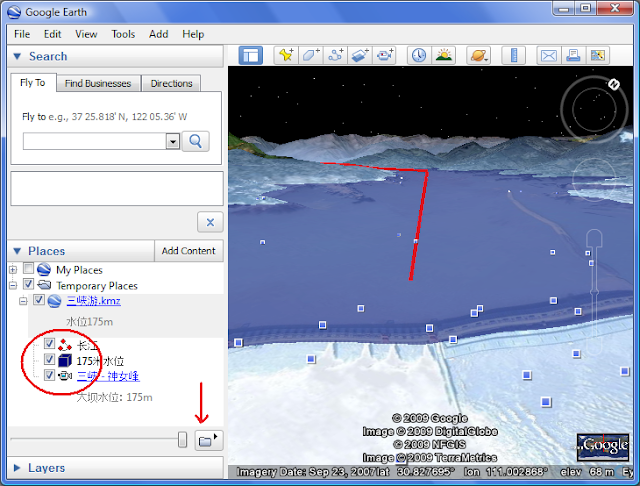View in Google Maps icon
Image resolution: width=640 pixels, height=486 pixels.
(x=598, y=55)
